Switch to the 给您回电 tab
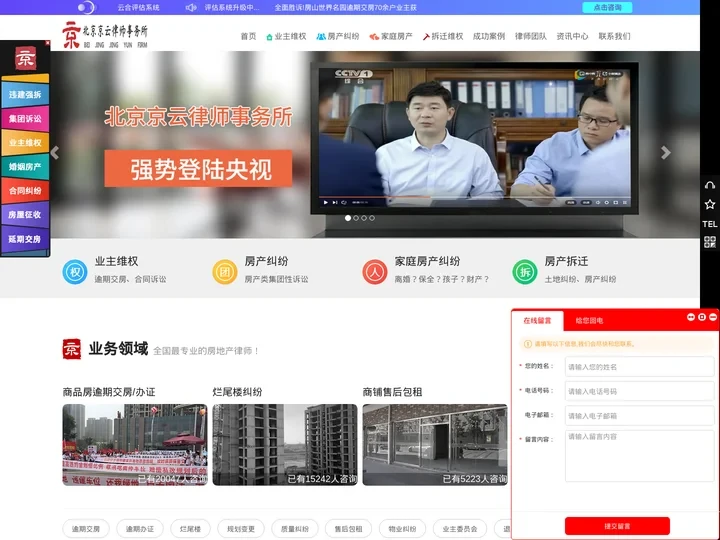This screenshot has width=720, height=540. point(589,321)
